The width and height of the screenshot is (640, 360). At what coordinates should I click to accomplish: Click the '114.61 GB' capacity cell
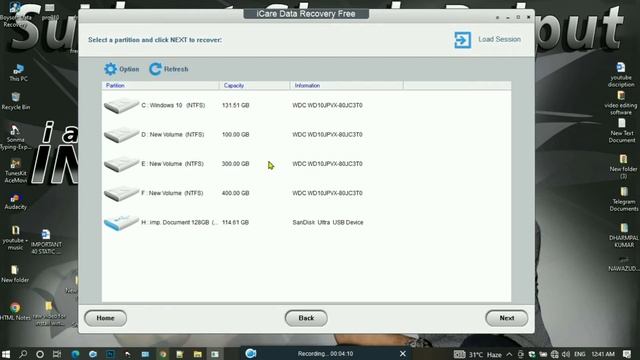236,223
